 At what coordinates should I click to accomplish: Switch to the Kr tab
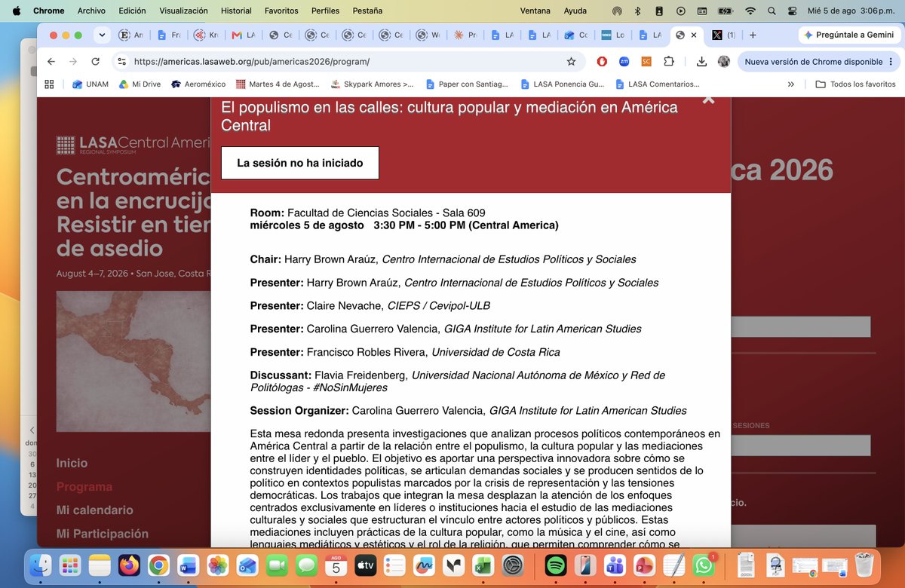pyautogui.click(x=206, y=35)
